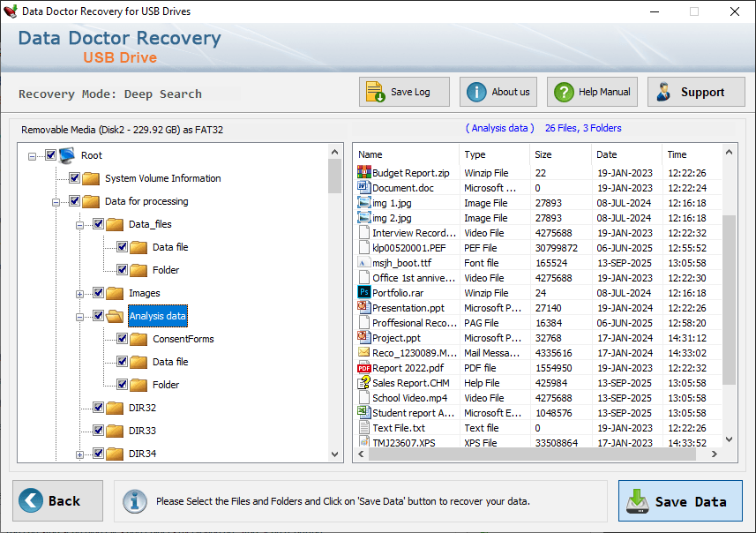This screenshot has width=756, height=533.
Task: Collapse the Data for processing node
Action: tap(56, 202)
